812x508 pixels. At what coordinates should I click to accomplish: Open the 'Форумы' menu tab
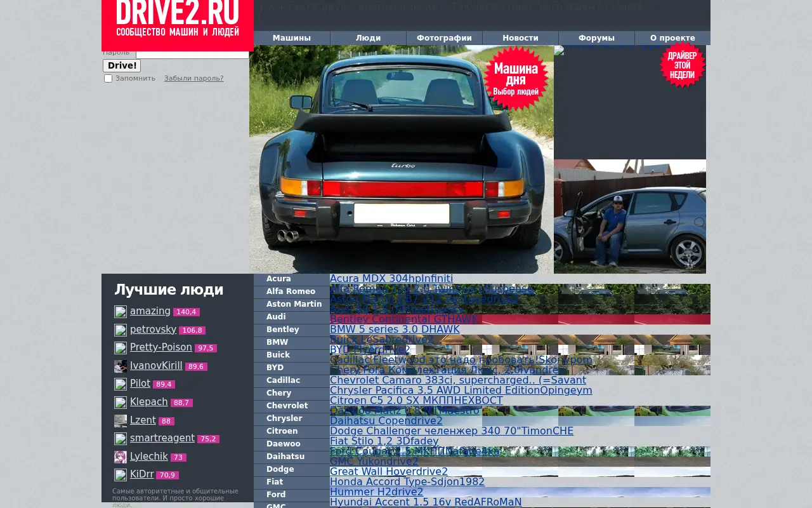tap(596, 38)
